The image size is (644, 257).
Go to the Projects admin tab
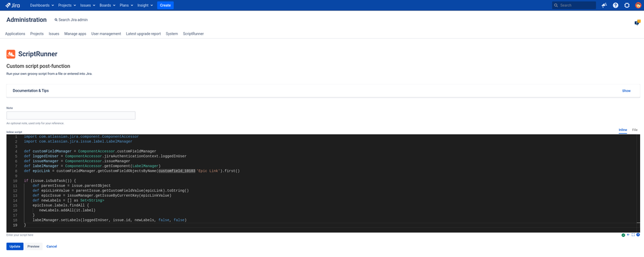coord(37,34)
